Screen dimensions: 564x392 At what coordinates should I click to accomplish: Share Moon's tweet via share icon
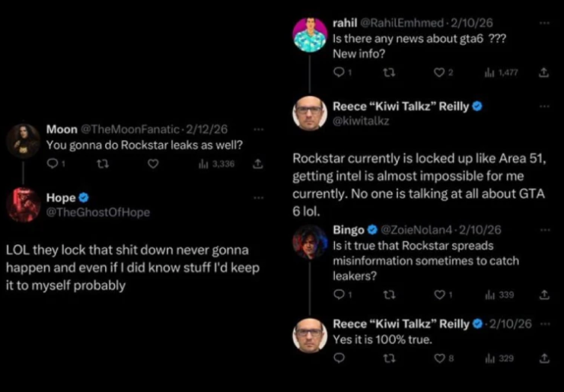pos(257,163)
